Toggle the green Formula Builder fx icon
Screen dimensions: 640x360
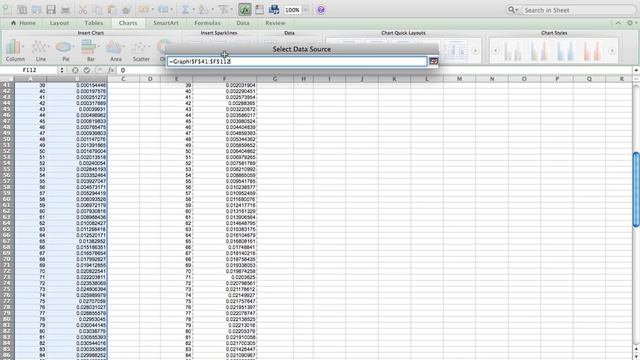click(244, 9)
